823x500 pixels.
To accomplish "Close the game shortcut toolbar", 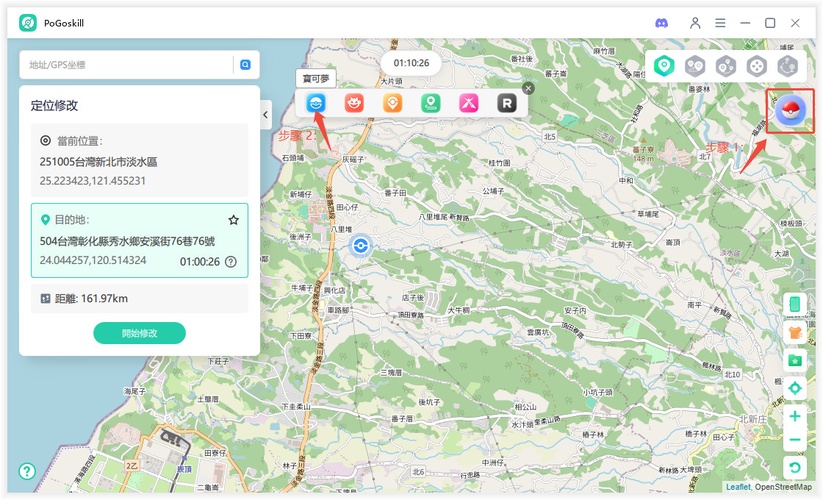I will point(528,88).
